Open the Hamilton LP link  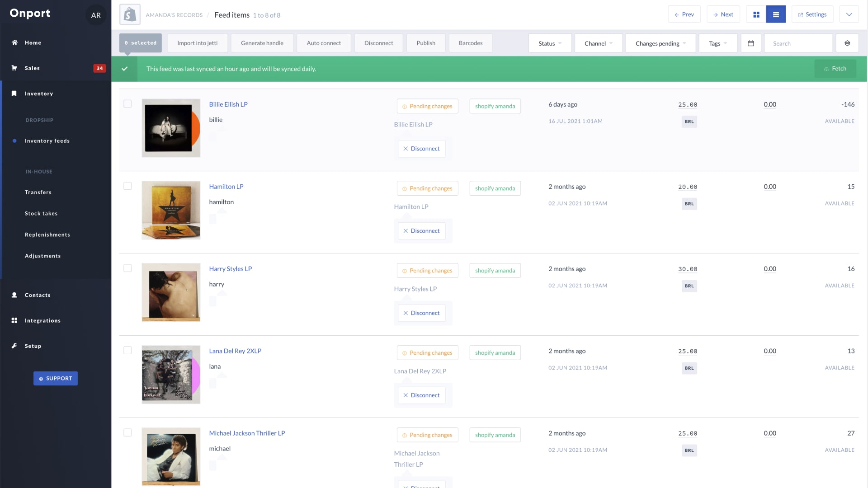pos(226,187)
